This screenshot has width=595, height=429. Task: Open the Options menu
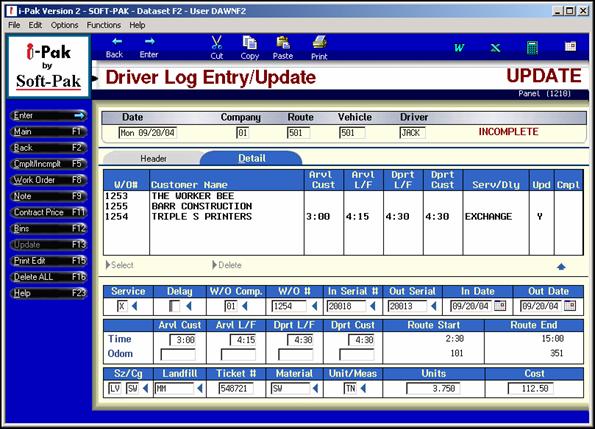(x=64, y=25)
